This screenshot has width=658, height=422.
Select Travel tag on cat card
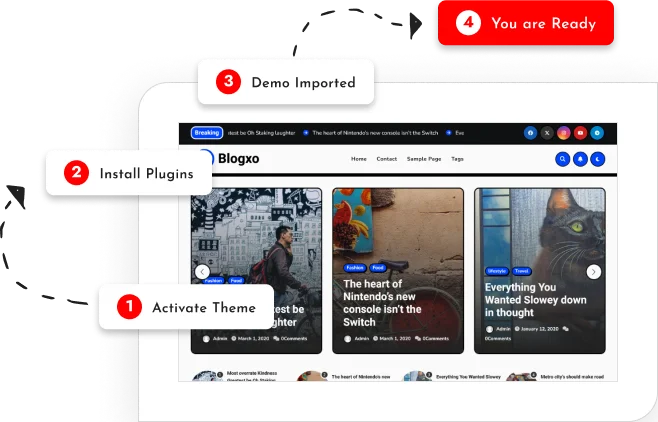[522, 271]
